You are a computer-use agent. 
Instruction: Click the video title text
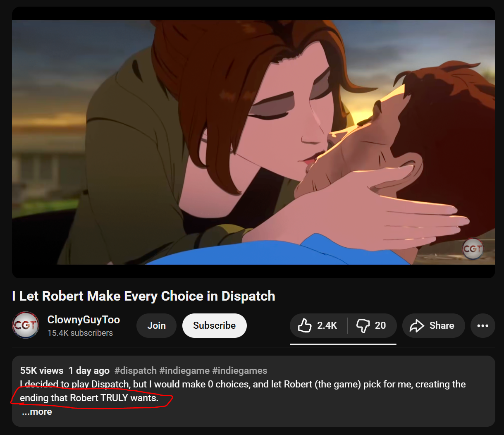click(143, 296)
